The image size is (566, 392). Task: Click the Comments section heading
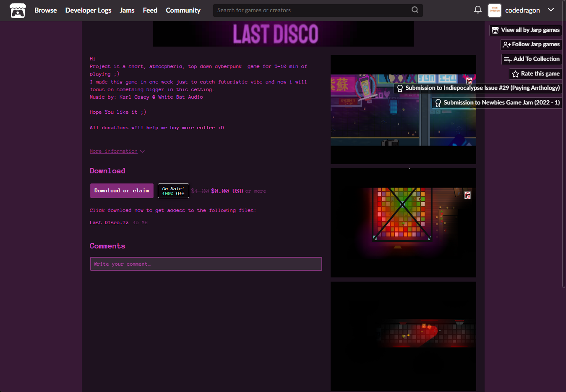coord(107,246)
